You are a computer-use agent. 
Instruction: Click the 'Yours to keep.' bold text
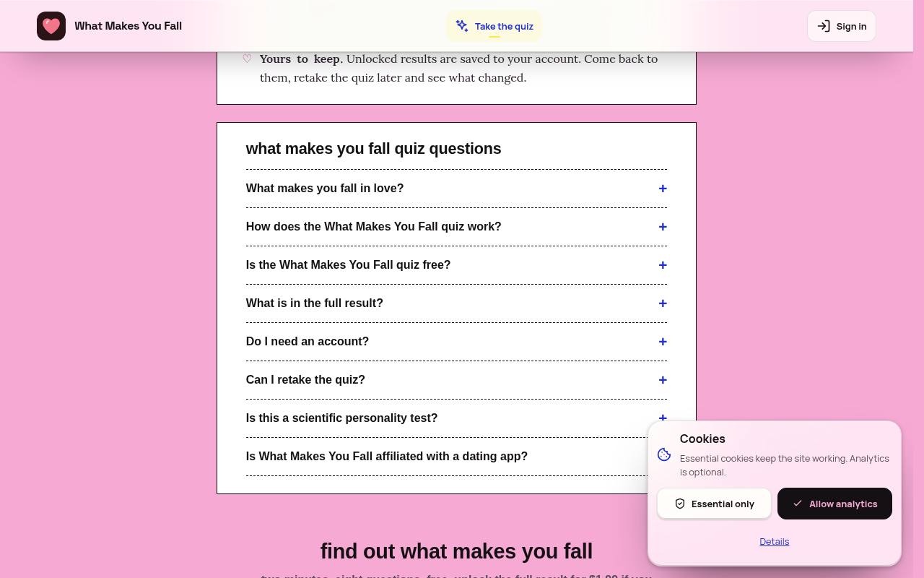301,59
